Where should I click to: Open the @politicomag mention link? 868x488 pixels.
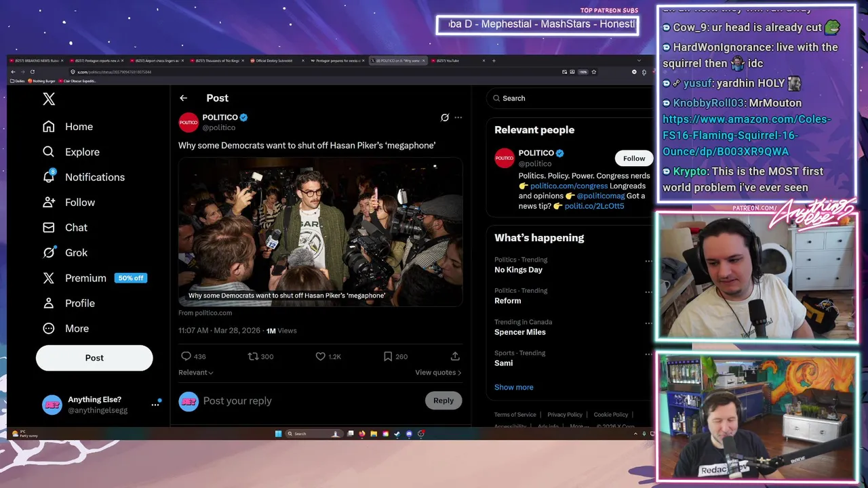[600, 196]
